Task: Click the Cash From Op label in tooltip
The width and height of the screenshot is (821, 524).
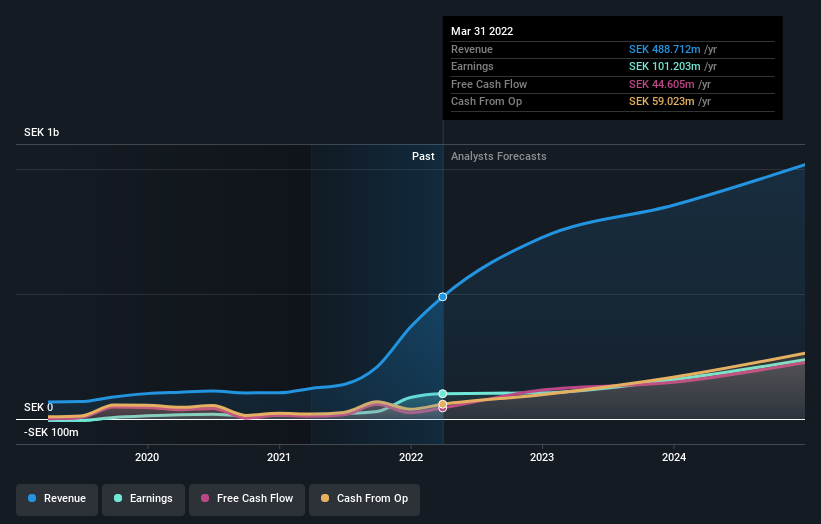Action: point(486,102)
